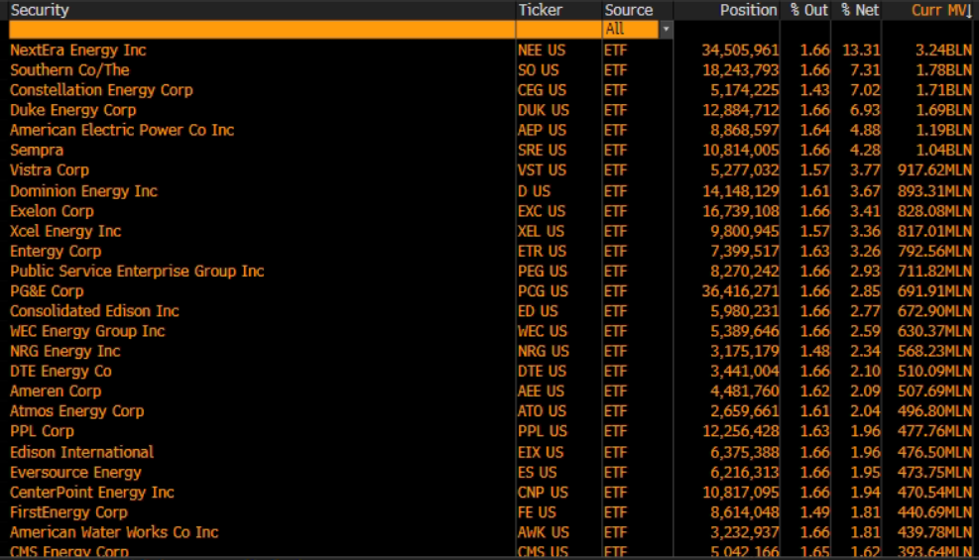Screen dimensions: 979x560
Task: Click American Water Works Co Inc
Action: point(114,532)
